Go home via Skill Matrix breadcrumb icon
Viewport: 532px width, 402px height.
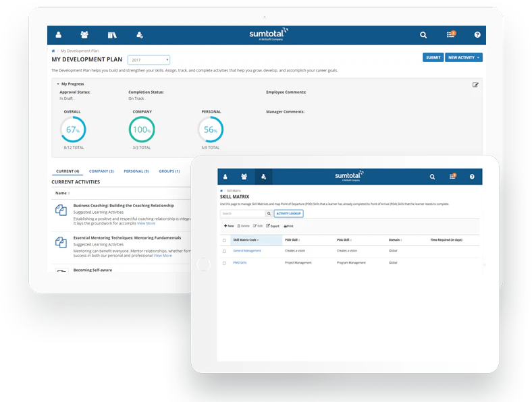[221, 191]
